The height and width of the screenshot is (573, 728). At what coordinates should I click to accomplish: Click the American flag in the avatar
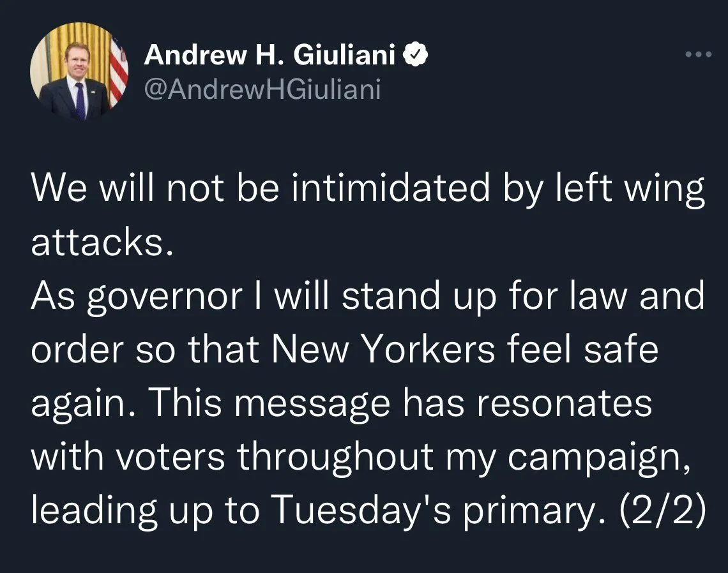(119, 73)
